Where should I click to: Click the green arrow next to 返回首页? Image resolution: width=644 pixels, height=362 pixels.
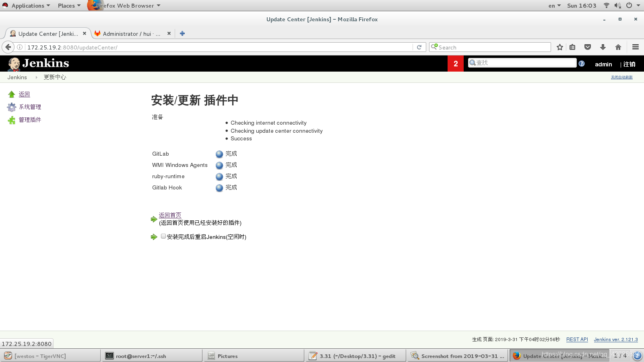tap(154, 219)
